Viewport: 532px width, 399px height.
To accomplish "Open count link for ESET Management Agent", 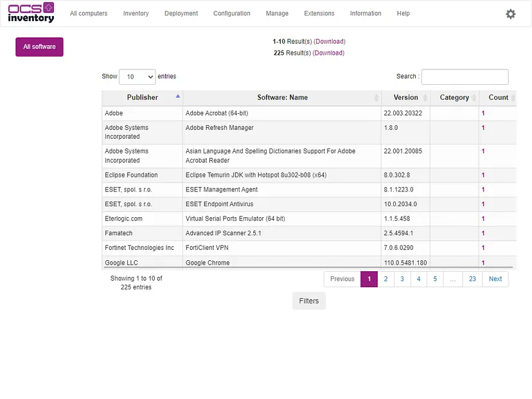I will (x=483, y=190).
